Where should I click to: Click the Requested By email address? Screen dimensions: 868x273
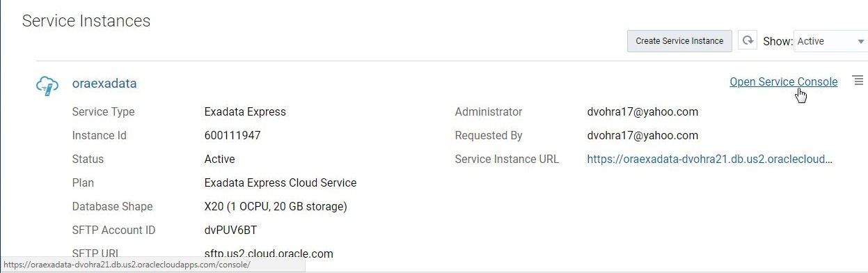(642, 135)
